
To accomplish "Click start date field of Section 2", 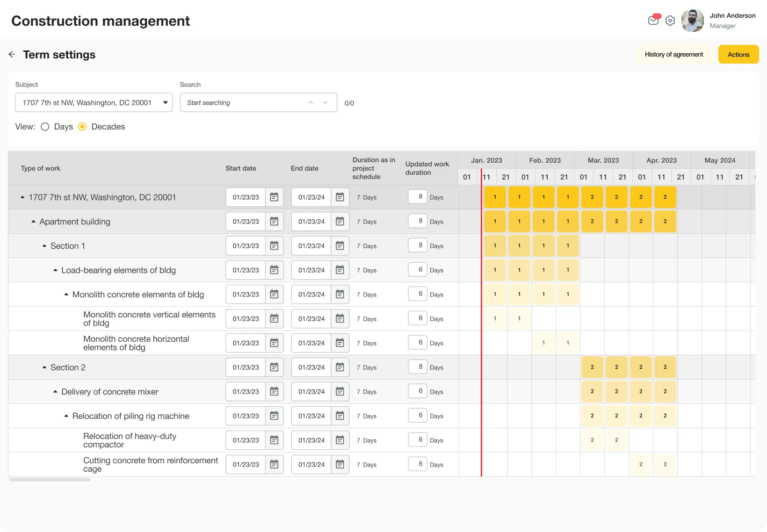I will 246,367.
